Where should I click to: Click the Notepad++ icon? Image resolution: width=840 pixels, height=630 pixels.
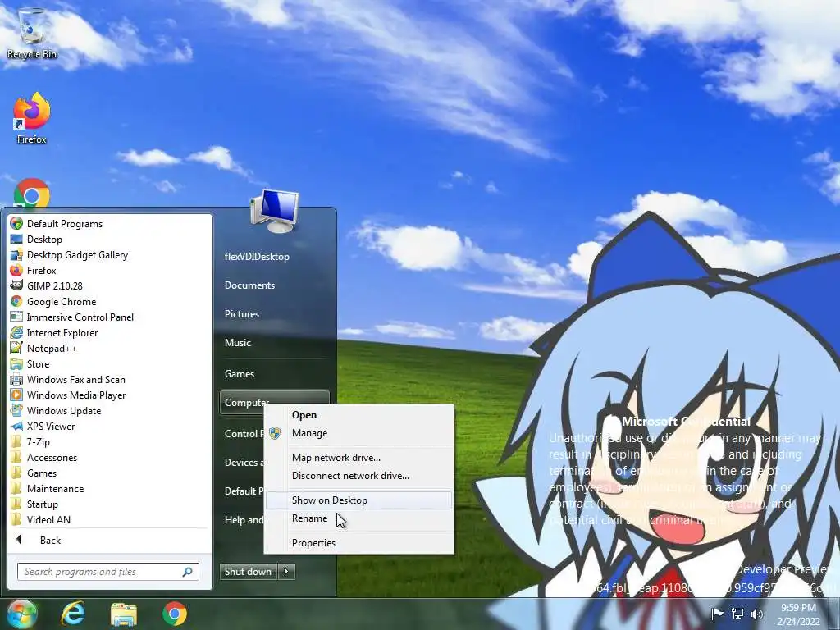[x=16, y=348]
